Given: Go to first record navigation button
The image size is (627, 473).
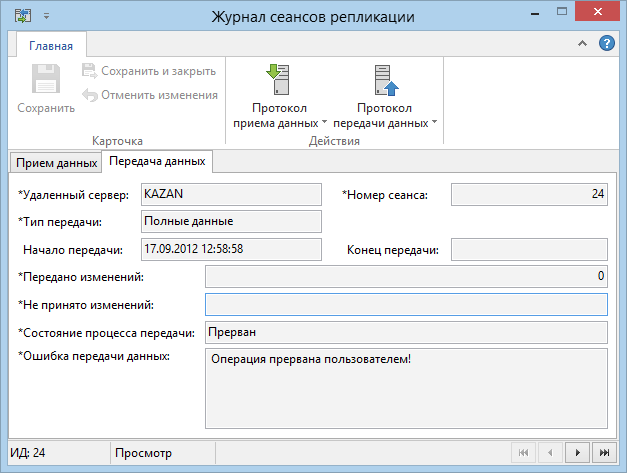Looking at the screenshot, I should pyautogui.click(x=523, y=453).
